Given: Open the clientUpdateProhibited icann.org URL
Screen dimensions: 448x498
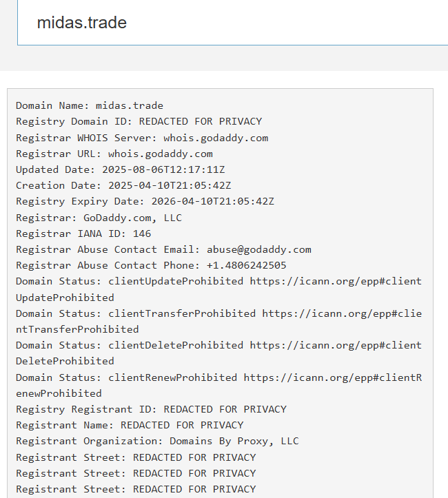Looking at the screenshot, I should 335,281.
